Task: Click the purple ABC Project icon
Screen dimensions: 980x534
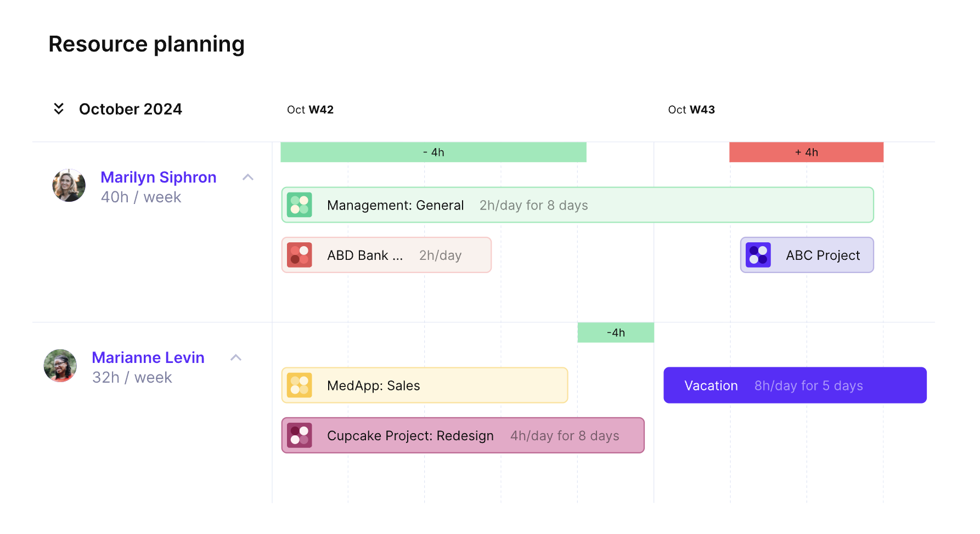Action: click(758, 255)
